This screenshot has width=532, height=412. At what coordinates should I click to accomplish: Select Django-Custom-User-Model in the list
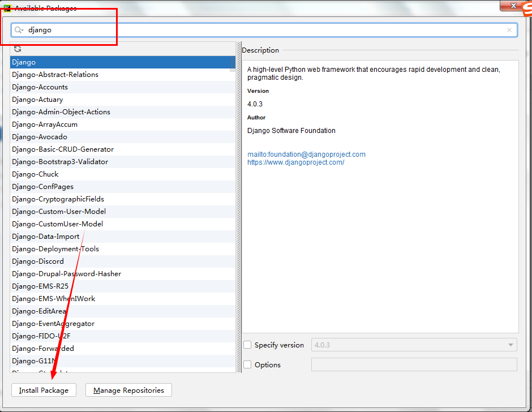coord(122,212)
